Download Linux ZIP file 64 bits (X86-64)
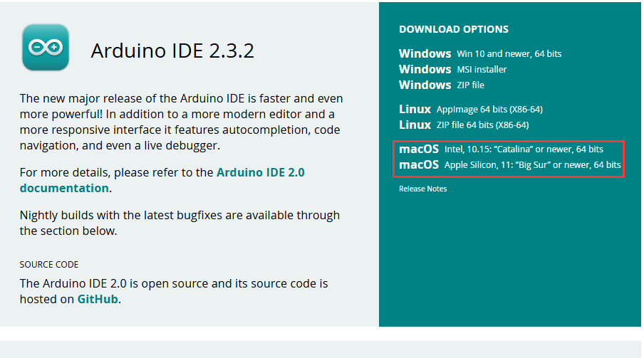 click(464, 125)
